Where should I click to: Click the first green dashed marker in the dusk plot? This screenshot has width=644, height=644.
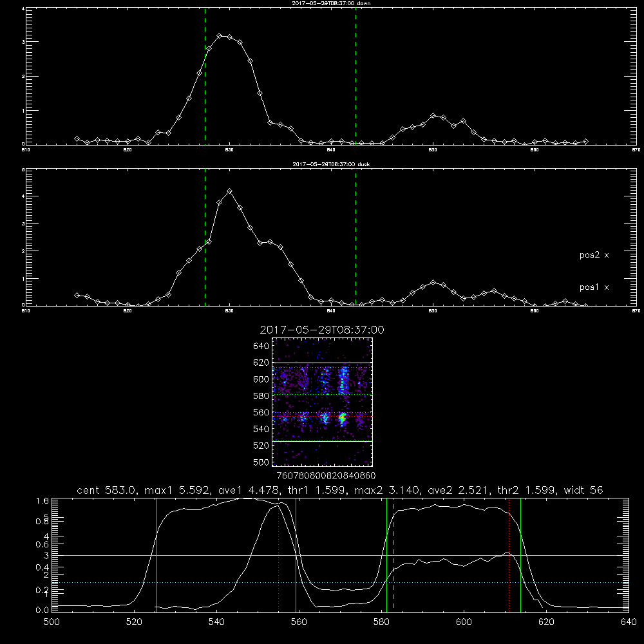coord(205,238)
